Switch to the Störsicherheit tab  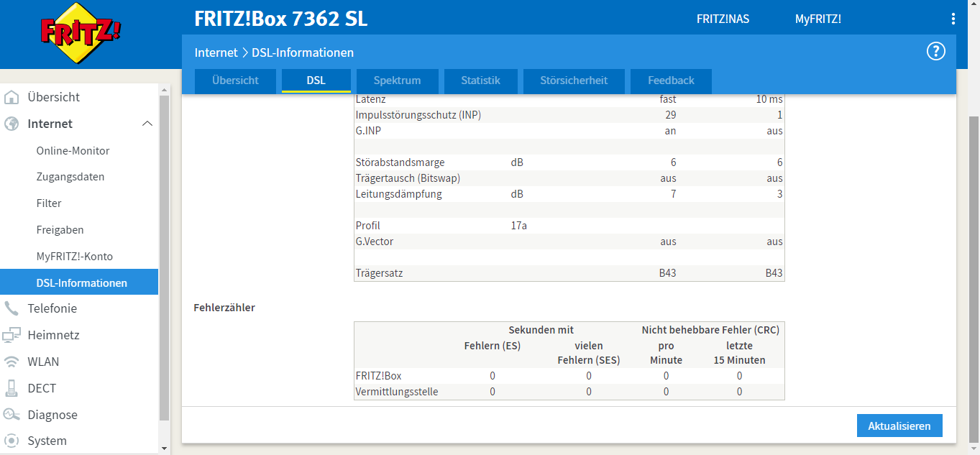(574, 81)
